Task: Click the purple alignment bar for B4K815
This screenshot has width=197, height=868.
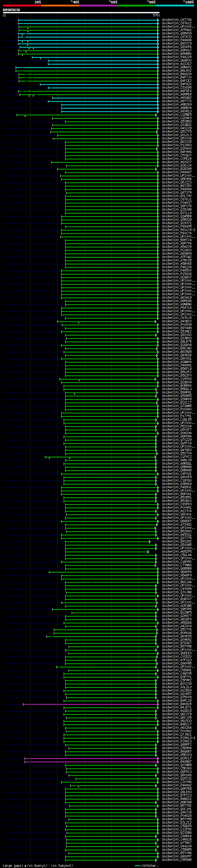Action: tap(91, 704)
